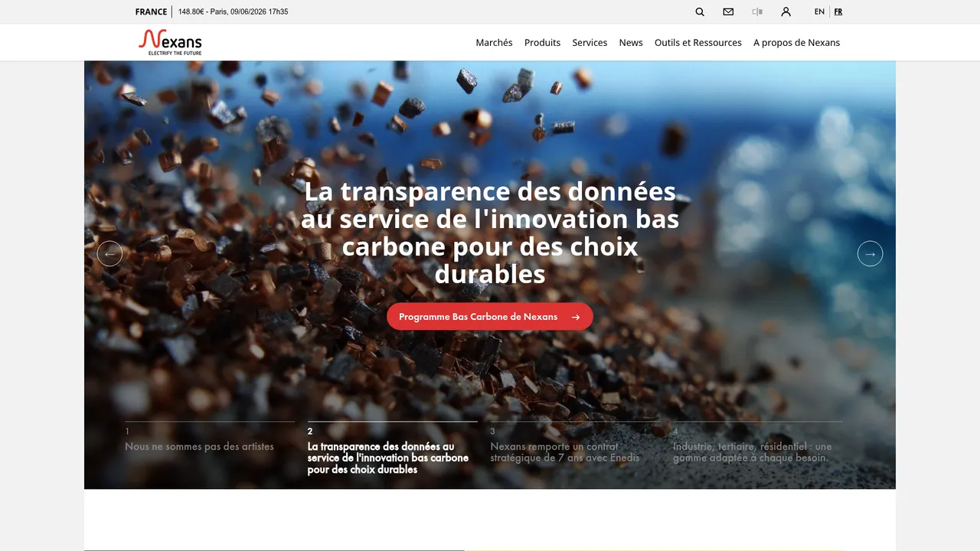Open the Services menu
The image size is (980, 551).
pyautogui.click(x=590, y=43)
